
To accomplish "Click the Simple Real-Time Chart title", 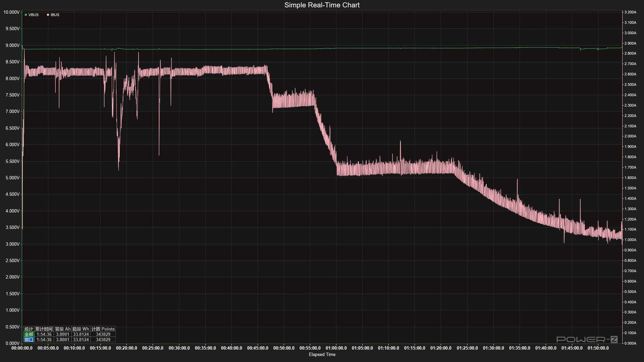I will pos(322,5).
